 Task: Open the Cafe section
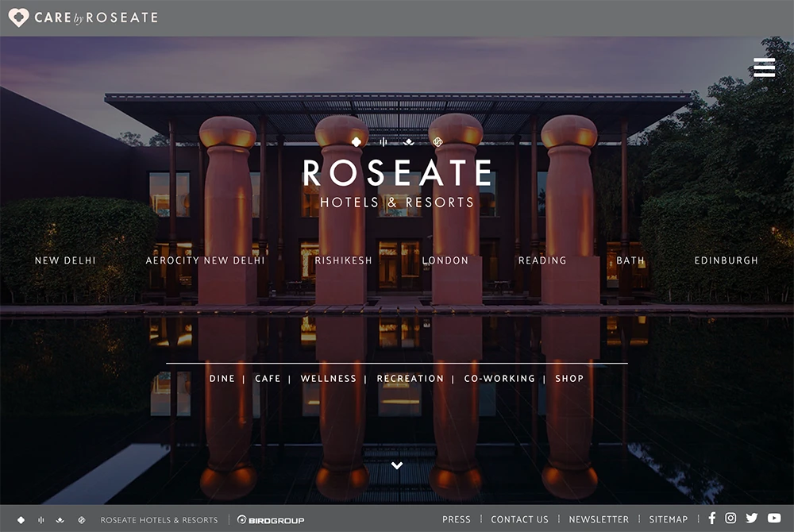pos(268,378)
